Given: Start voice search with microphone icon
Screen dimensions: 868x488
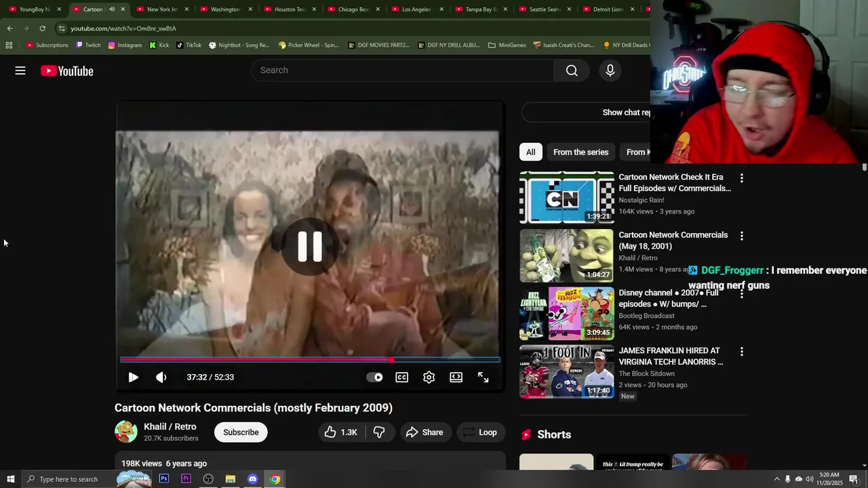Looking at the screenshot, I should (x=610, y=70).
